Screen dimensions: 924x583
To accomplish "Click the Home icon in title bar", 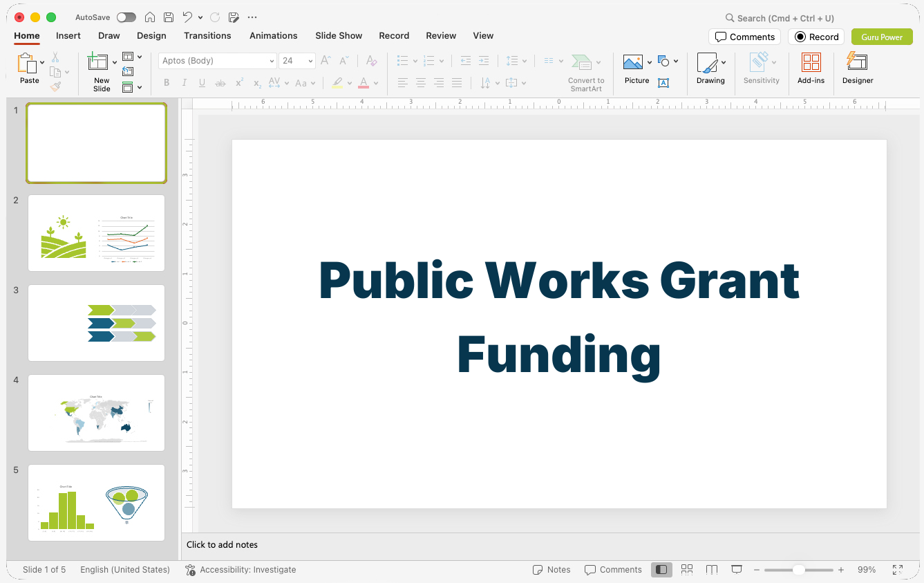I will coord(150,17).
